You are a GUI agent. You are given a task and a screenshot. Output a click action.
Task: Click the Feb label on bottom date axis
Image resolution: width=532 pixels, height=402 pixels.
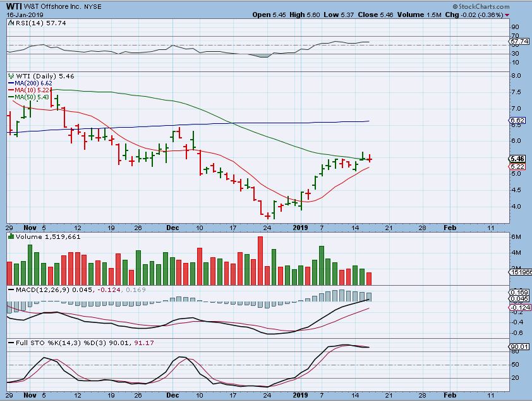tap(450, 395)
